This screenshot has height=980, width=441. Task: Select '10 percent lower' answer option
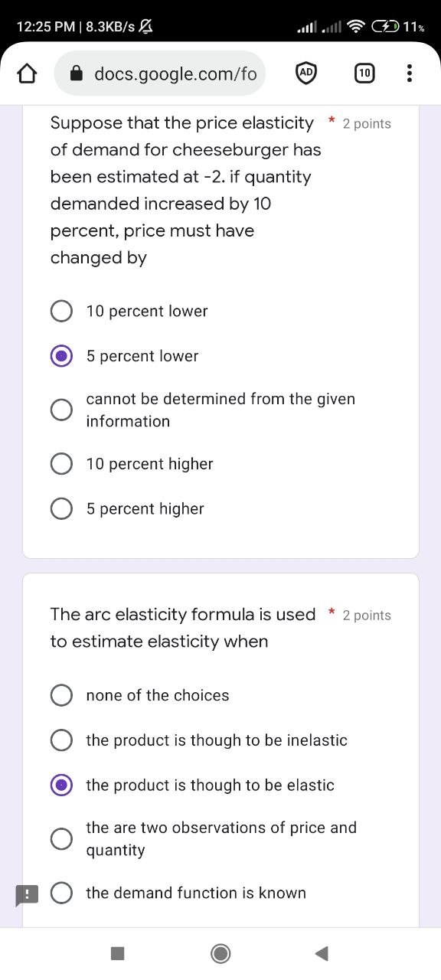(x=61, y=311)
